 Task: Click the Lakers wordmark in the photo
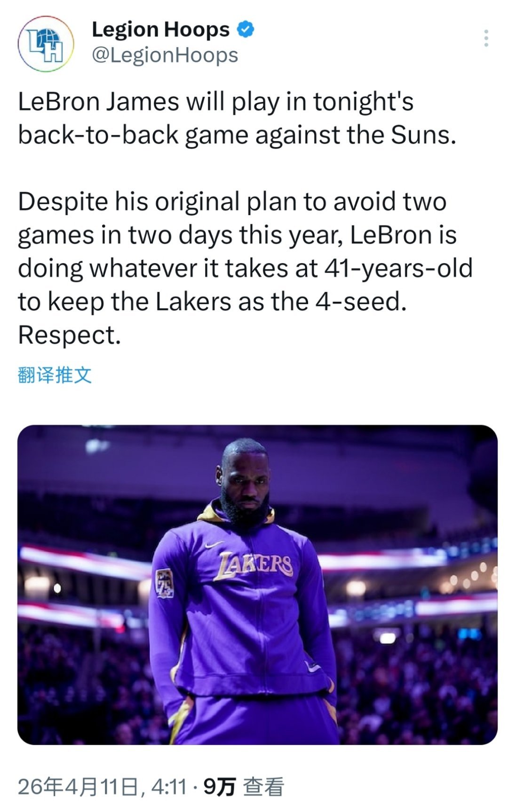point(254,566)
